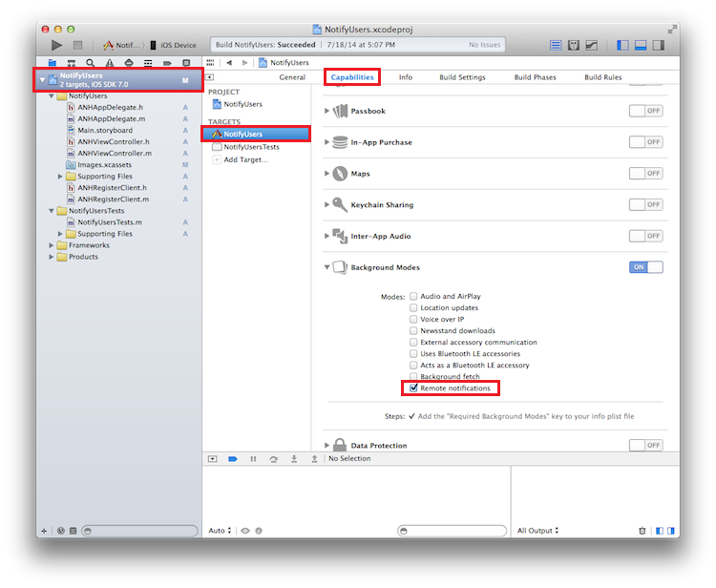This screenshot has height=588, width=716.
Task: Show the Project navigator folder icon
Action: (x=53, y=63)
